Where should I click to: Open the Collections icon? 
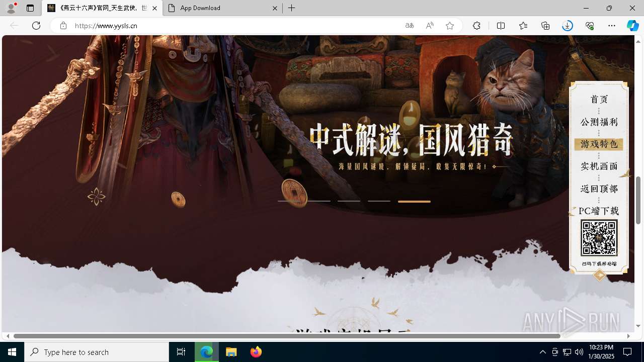(x=545, y=26)
